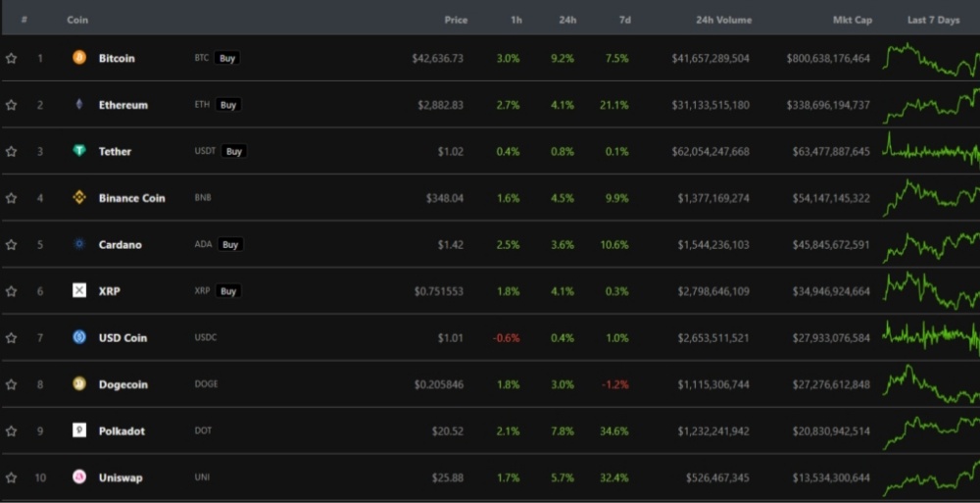Click the Ethereum logo icon

tap(79, 105)
